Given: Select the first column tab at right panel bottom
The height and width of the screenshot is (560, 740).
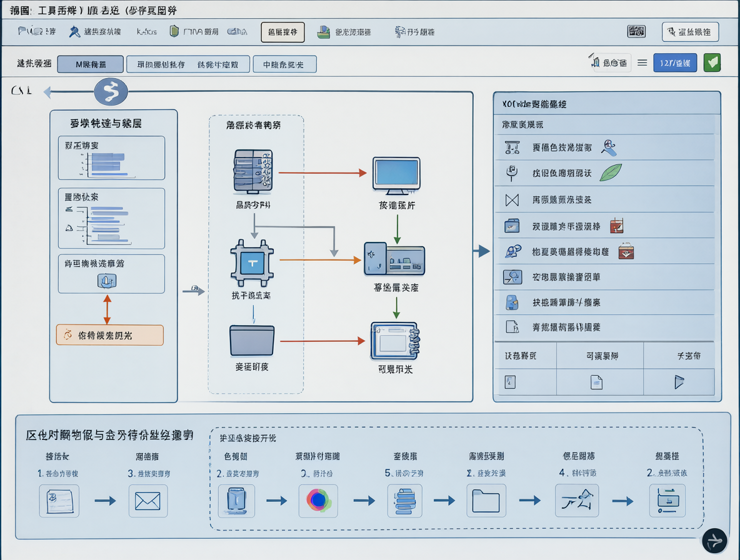Looking at the screenshot, I should coord(525,356).
